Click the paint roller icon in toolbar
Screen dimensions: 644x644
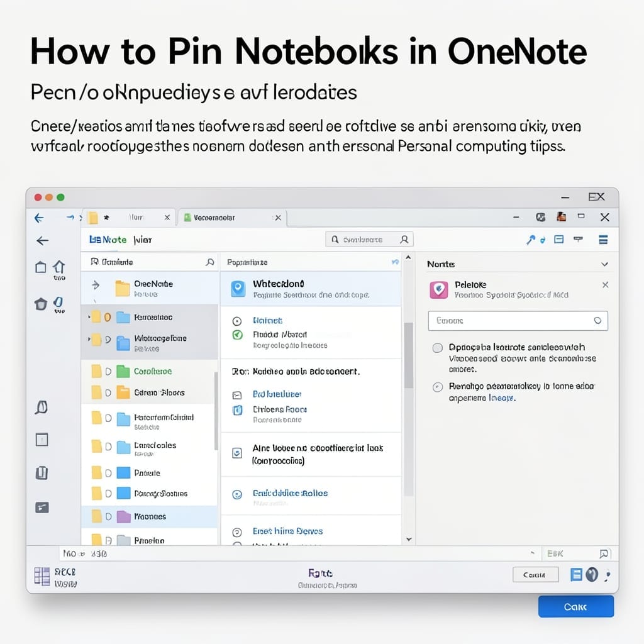click(579, 239)
